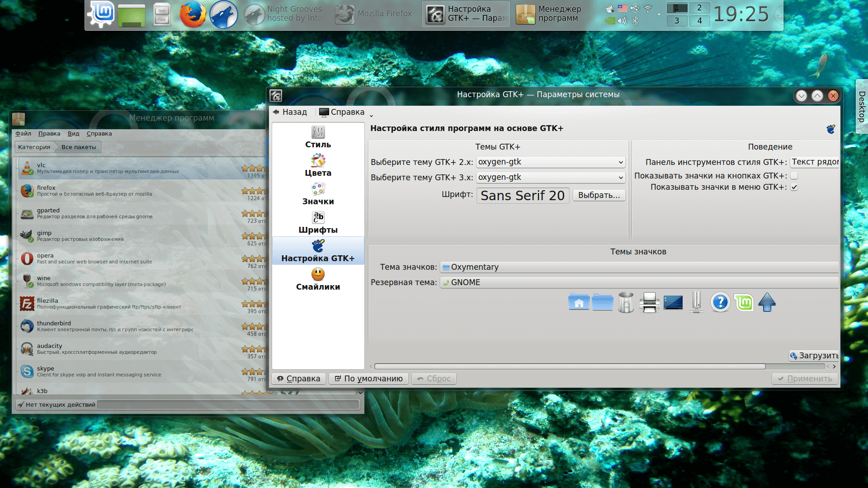Switch to the Все пакеты tab
Image resolution: width=868 pixels, height=488 pixels.
79,147
